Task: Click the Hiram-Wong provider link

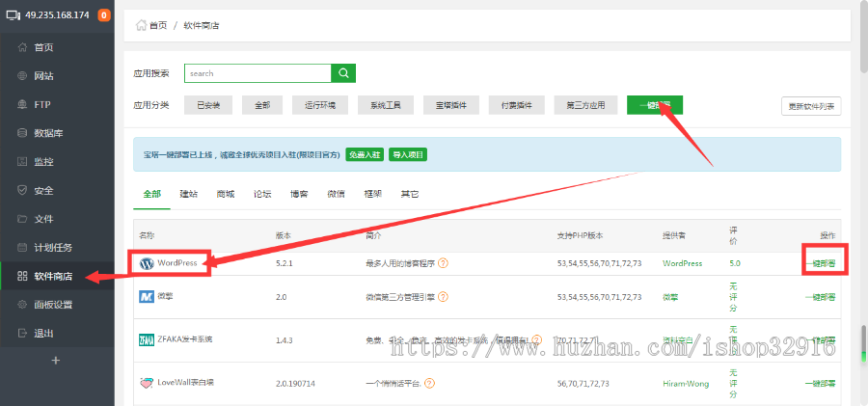Action: [x=686, y=383]
